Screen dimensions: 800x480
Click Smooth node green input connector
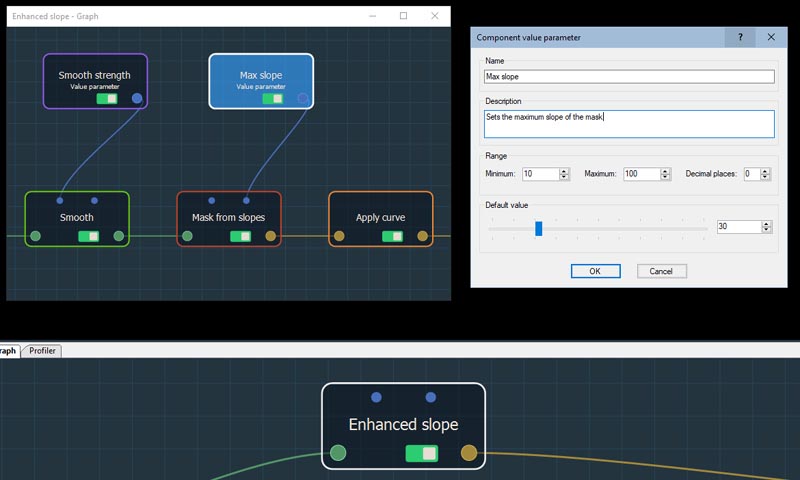(x=35, y=236)
